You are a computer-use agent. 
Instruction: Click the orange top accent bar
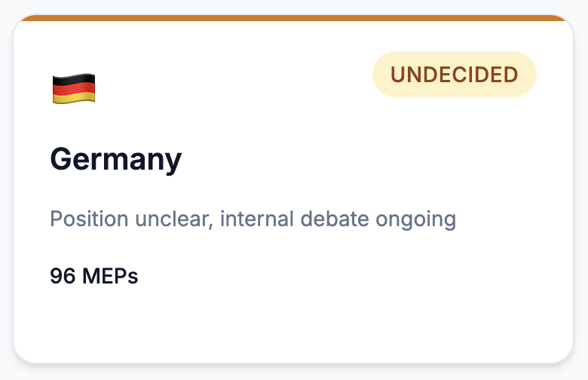(x=293, y=17)
